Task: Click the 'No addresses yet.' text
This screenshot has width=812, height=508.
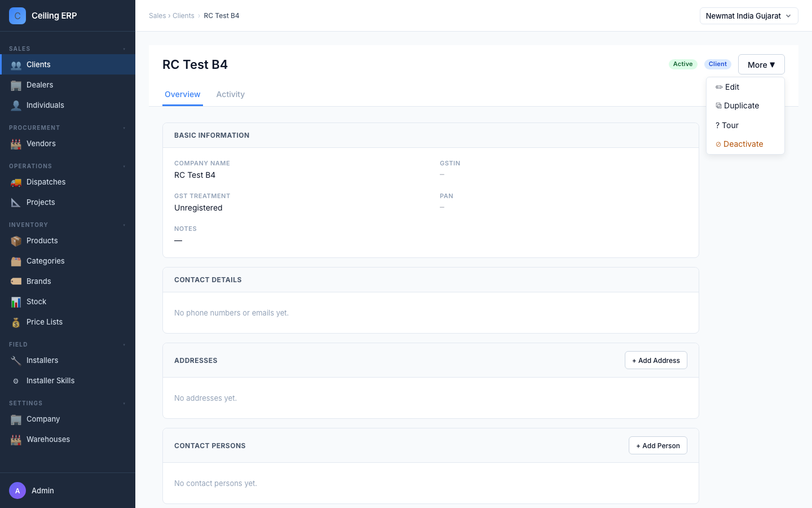Action: 205,398
